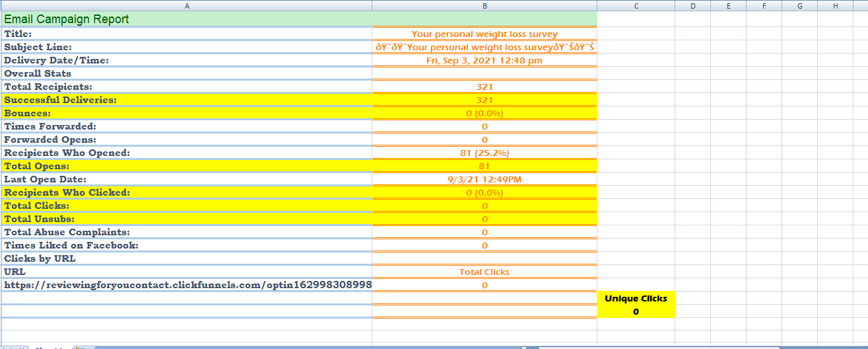
Task: Select the orange Total Clicks header cell
Action: click(x=484, y=272)
